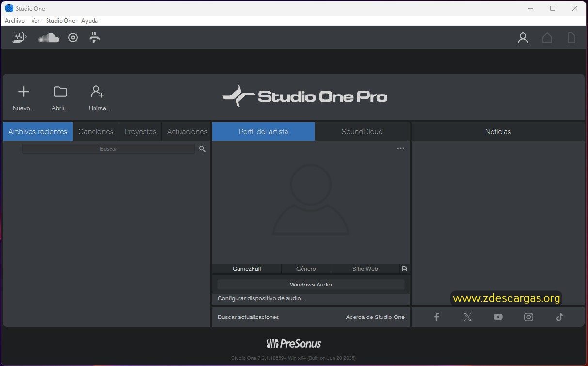Switch to the Actuaciones tab

point(187,132)
